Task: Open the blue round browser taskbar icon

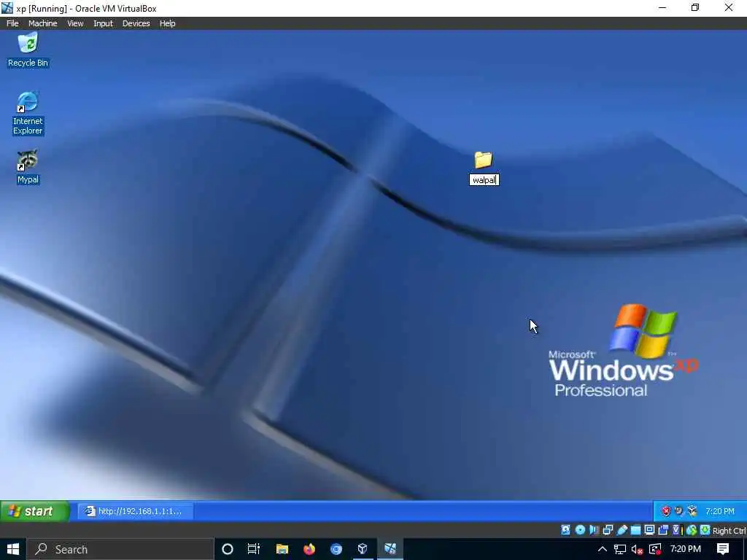Action: [336, 549]
